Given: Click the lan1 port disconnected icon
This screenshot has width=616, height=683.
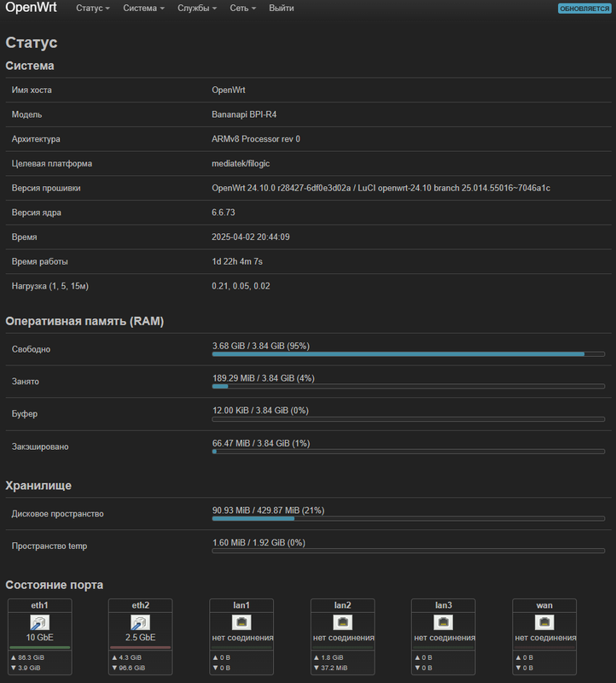Looking at the screenshot, I should [241, 622].
